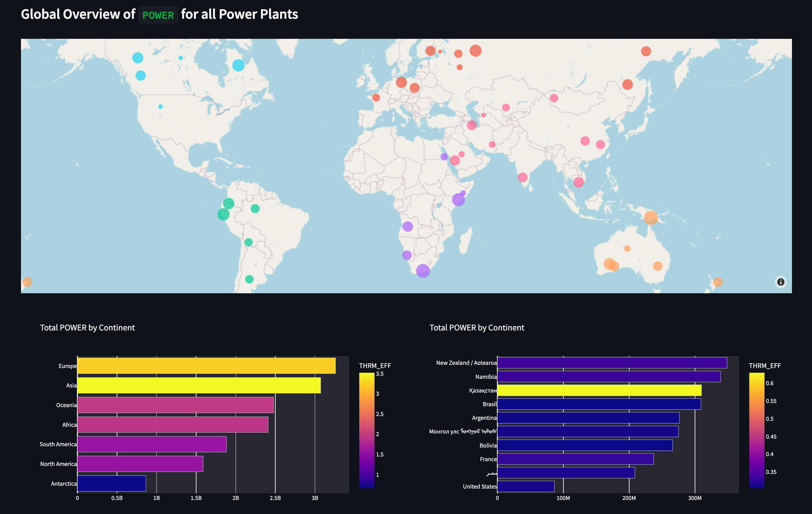The height and width of the screenshot is (514, 812).
Task: Select the New Zealand / Aotearoa bar
Action: pos(612,363)
